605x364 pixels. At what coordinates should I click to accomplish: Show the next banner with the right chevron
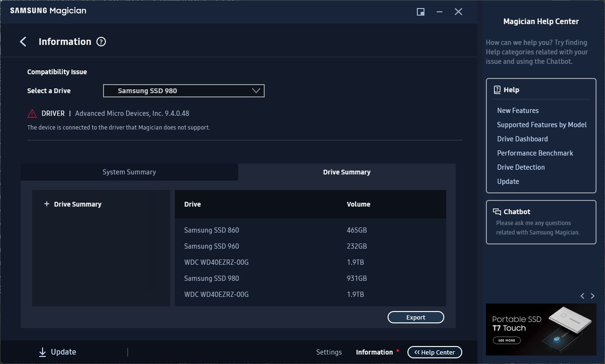593,296
